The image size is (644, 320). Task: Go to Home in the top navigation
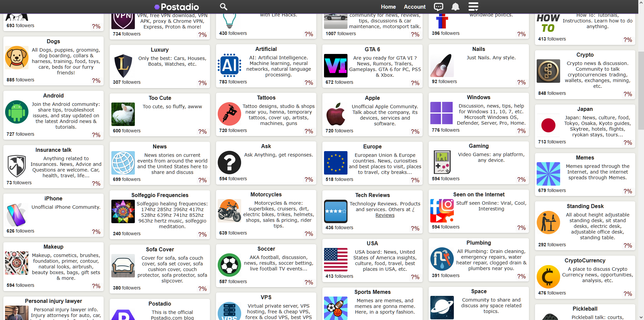click(388, 7)
